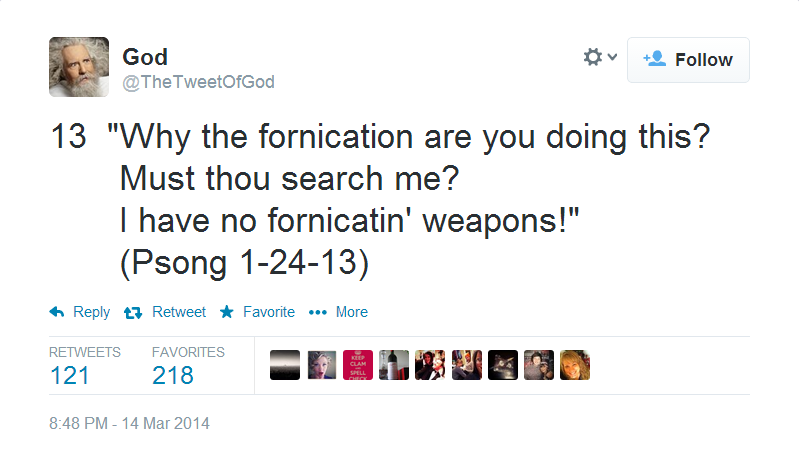
Task: Open the blonde smiling woman avatar
Action: [575, 365]
